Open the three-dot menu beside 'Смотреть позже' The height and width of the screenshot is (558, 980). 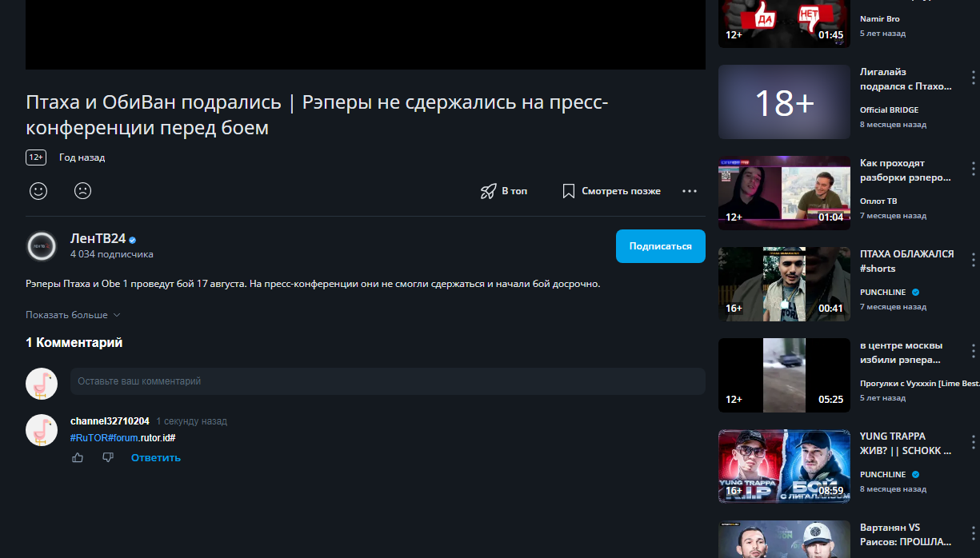click(690, 191)
